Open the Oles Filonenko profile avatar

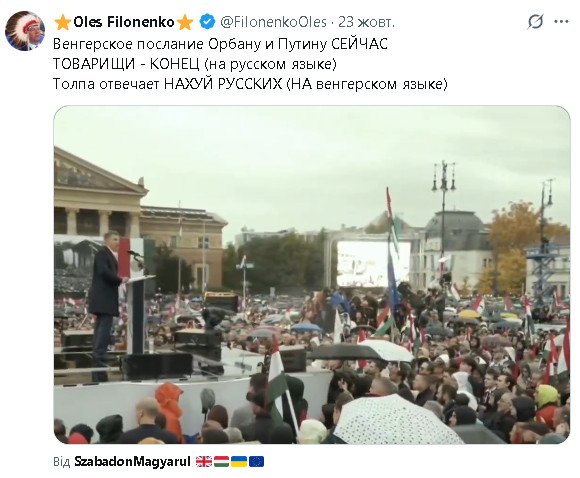25,31
